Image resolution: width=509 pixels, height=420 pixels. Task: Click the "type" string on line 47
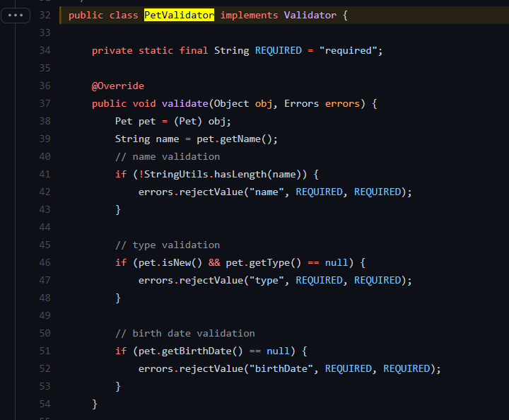(x=267, y=281)
